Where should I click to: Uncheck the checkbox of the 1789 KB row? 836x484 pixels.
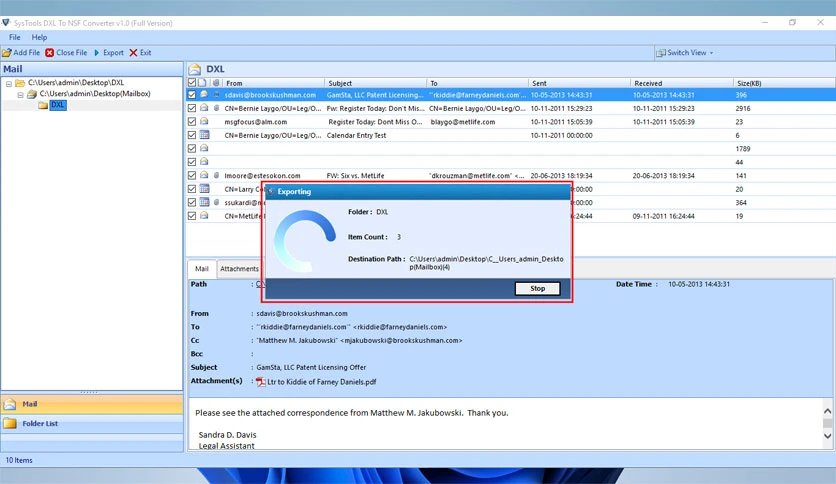[x=192, y=149]
